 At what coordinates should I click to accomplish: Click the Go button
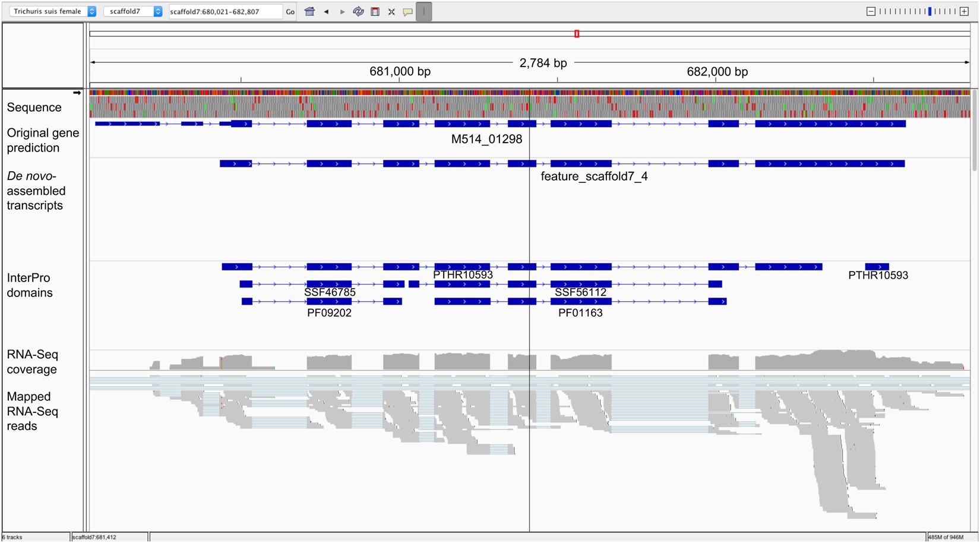(x=290, y=11)
